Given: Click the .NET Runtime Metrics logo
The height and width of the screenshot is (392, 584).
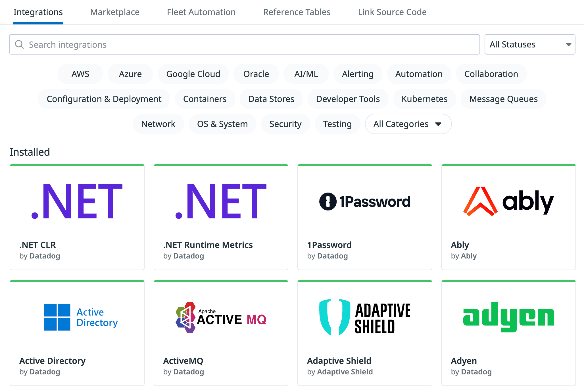Looking at the screenshot, I should point(221,201).
